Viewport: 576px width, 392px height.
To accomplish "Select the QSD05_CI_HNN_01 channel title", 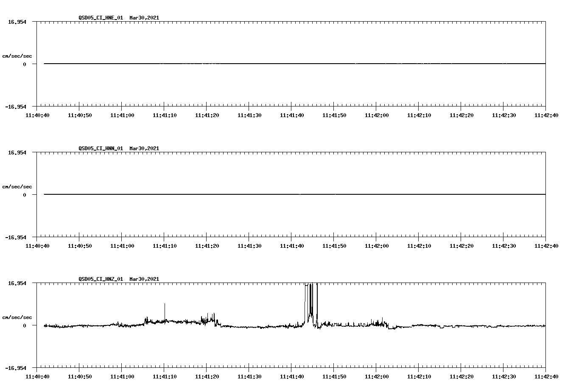I will pos(101,148).
